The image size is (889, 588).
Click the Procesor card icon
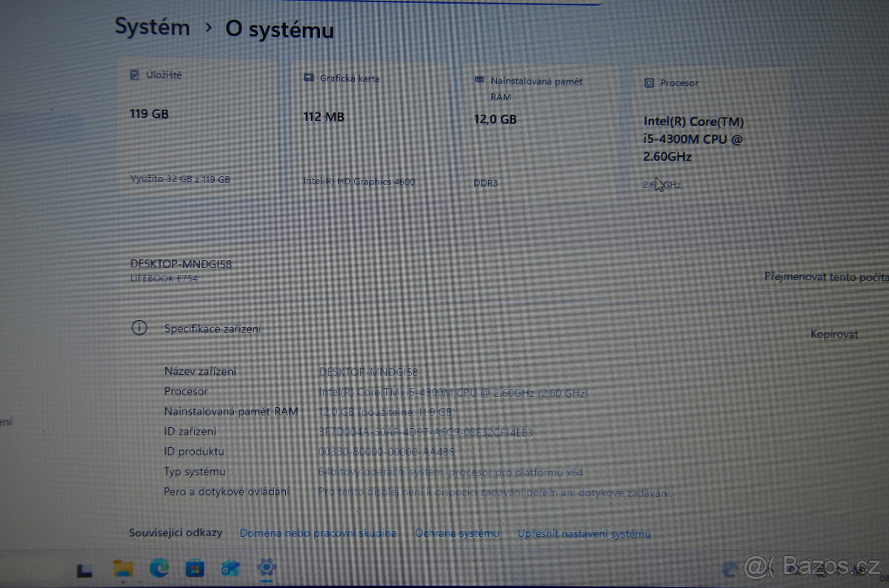click(x=650, y=83)
